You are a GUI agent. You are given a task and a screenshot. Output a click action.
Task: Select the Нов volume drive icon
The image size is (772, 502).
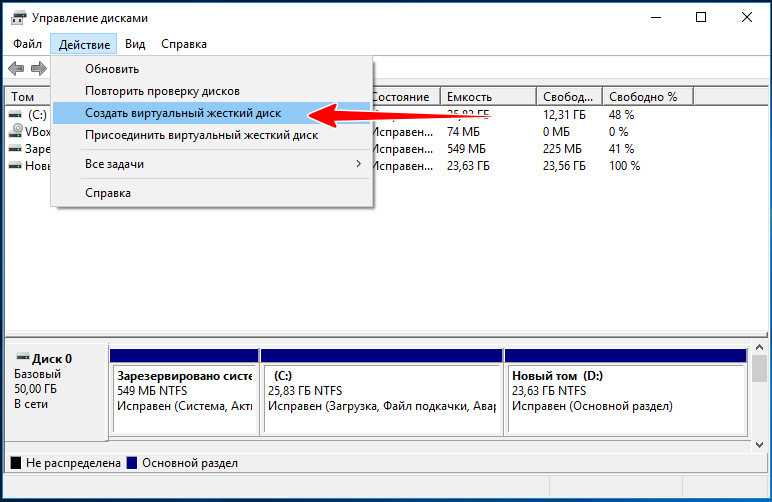click(15, 166)
